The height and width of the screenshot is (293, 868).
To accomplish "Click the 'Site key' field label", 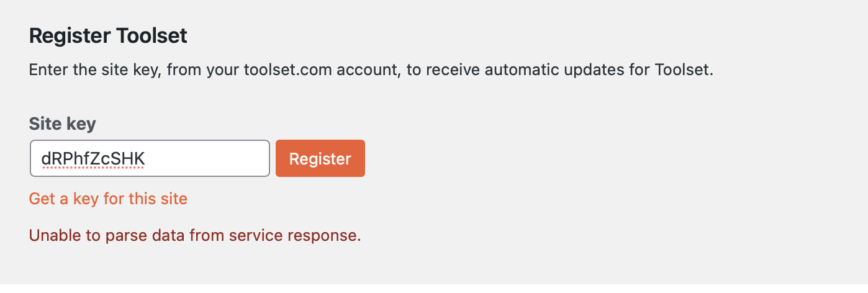I will tap(62, 124).
